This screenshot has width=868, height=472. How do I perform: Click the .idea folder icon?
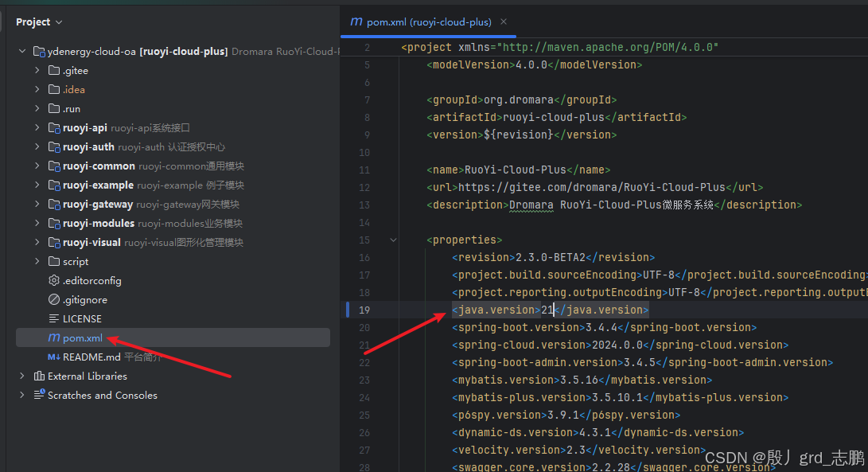53,89
